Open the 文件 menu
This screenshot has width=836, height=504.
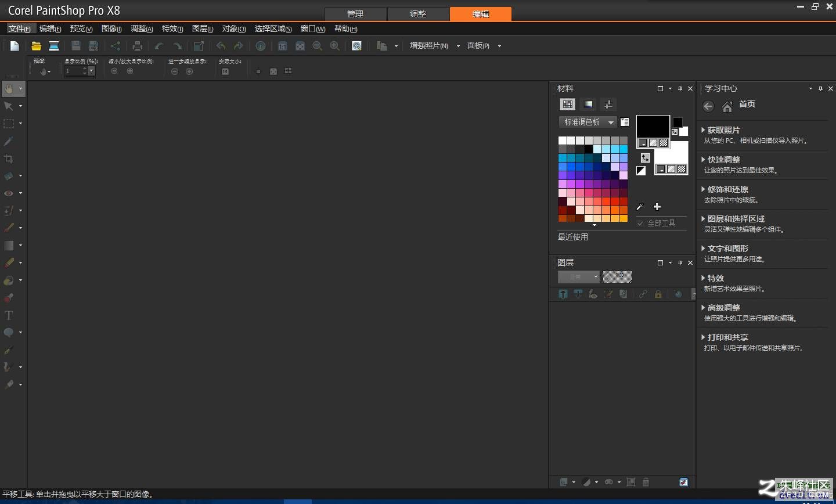(x=19, y=28)
